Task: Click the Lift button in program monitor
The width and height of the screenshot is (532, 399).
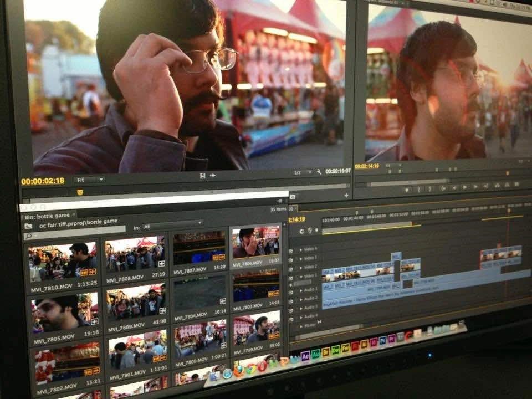Action: (497, 186)
